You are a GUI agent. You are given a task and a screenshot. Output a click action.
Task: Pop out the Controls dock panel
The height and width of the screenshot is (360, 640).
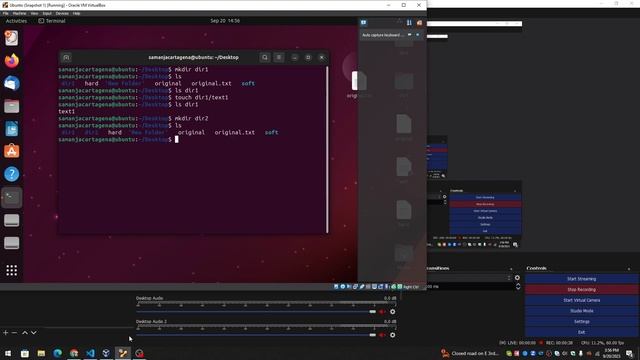pyautogui.click(x=629, y=269)
